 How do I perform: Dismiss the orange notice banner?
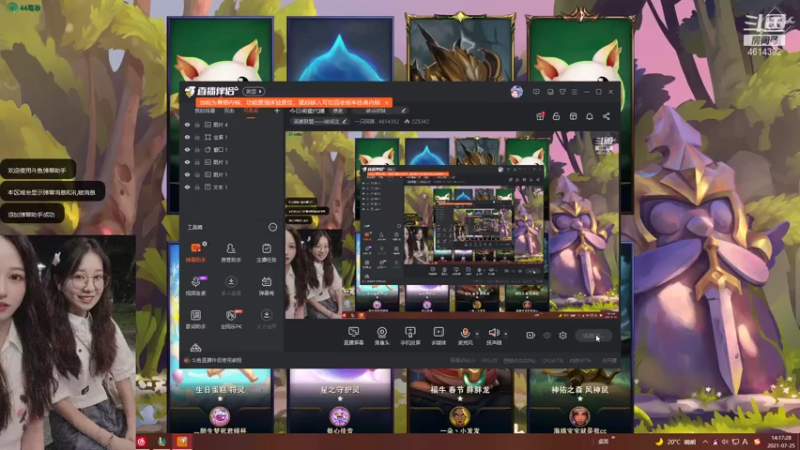(x=387, y=103)
